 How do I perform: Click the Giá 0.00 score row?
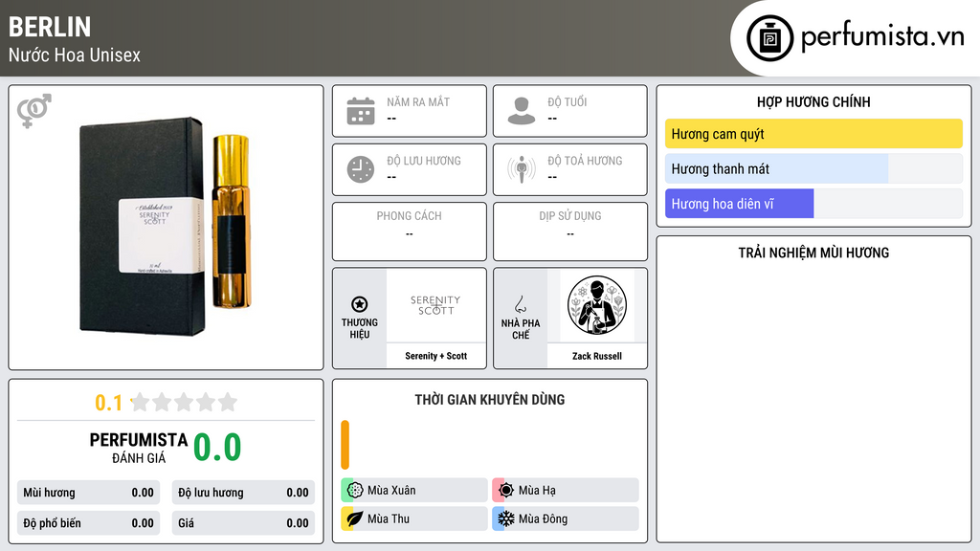(x=243, y=523)
